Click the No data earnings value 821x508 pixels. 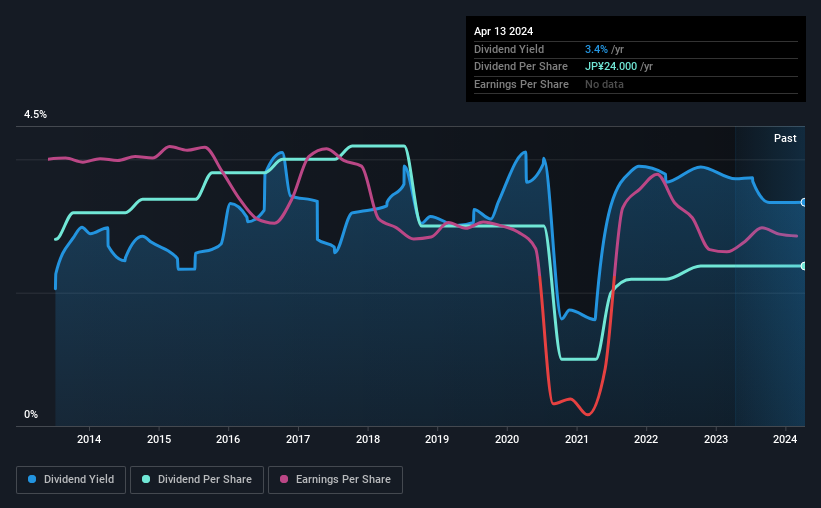click(604, 84)
